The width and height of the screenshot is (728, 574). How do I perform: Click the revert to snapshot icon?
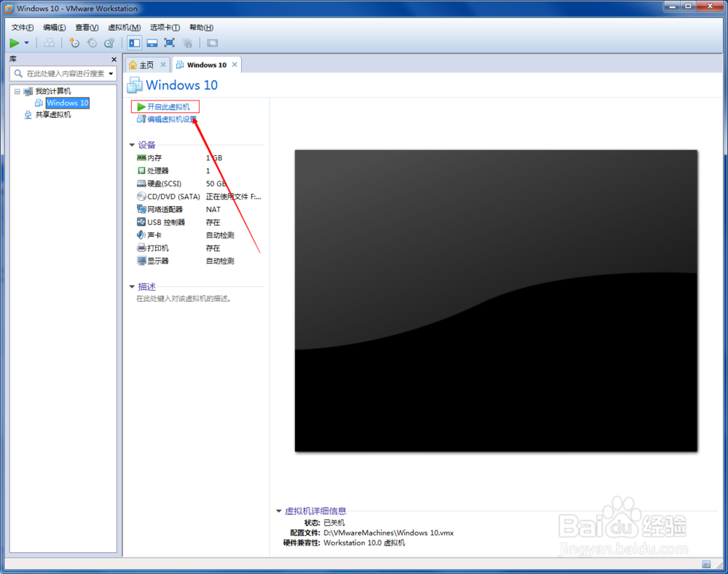click(92, 43)
